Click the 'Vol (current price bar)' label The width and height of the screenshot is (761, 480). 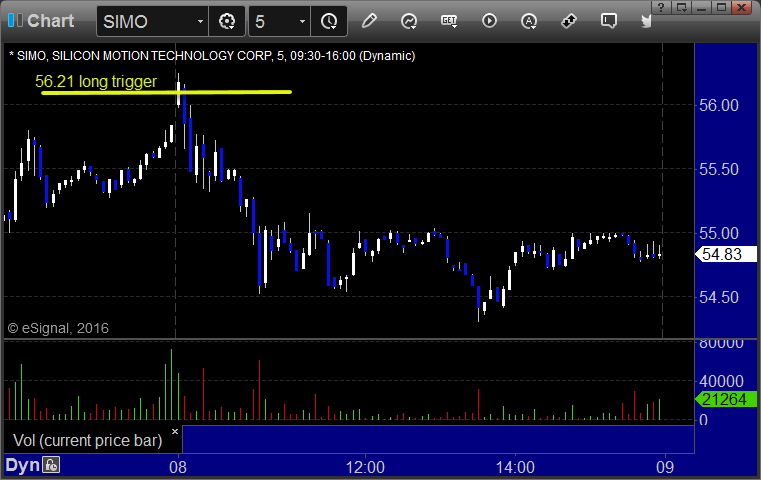(x=87, y=440)
